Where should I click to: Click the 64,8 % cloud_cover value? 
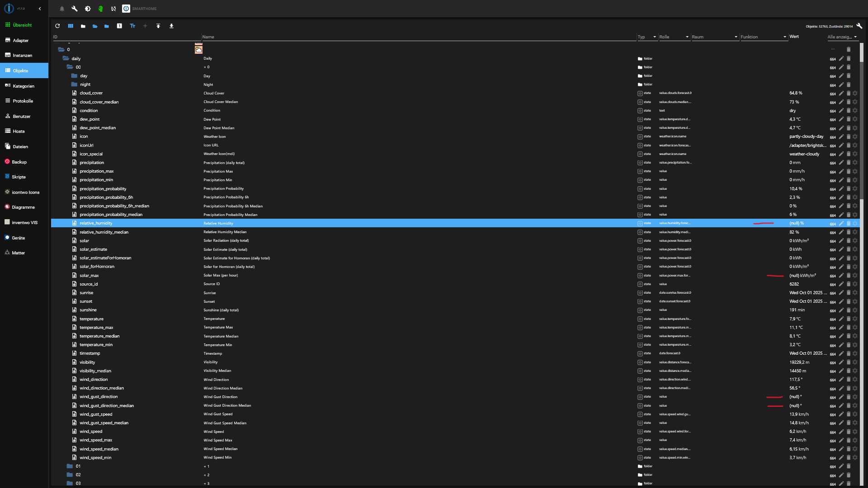tap(796, 93)
